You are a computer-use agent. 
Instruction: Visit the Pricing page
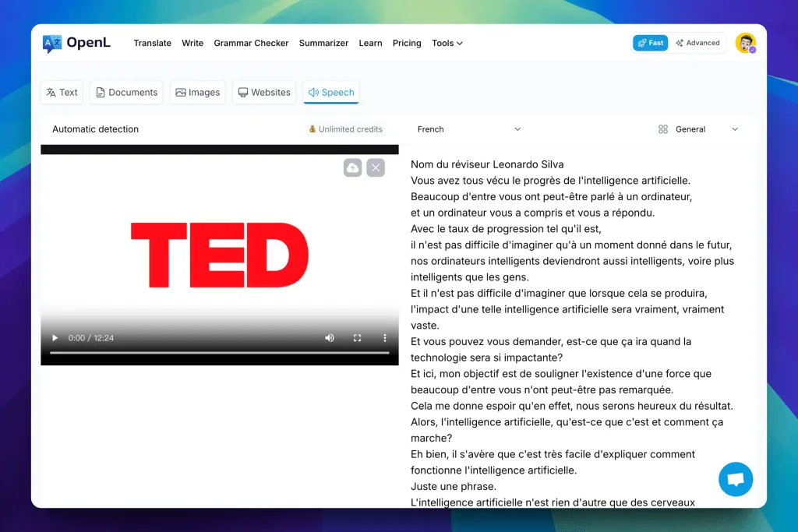coord(407,44)
